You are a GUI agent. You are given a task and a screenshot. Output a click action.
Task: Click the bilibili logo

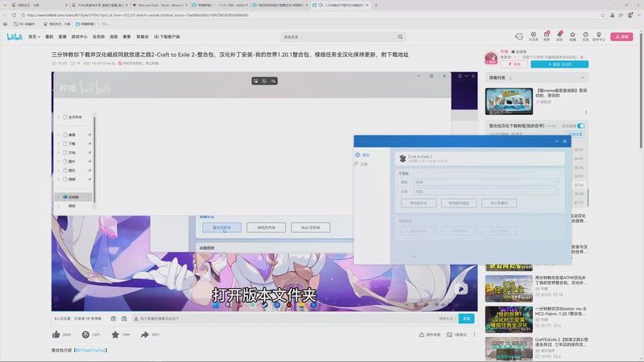(14, 37)
